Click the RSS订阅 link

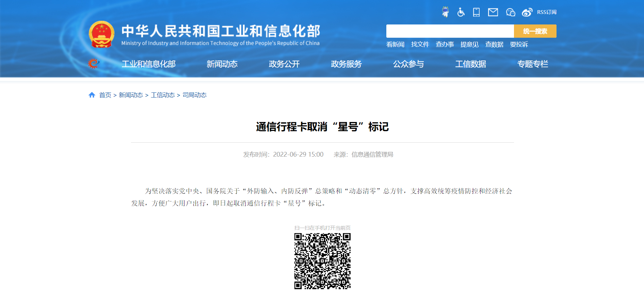[x=547, y=12]
